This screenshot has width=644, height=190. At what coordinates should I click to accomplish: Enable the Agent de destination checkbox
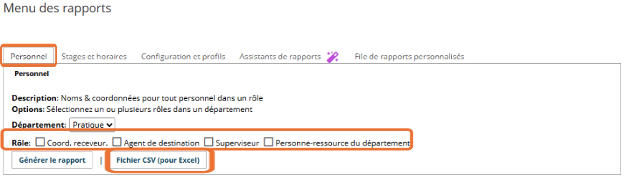117,142
